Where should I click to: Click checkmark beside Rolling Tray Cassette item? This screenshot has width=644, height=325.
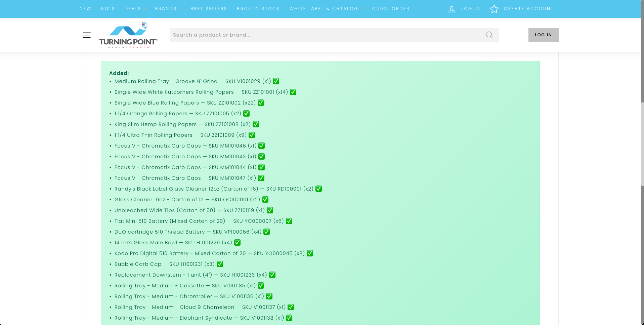(x=261, y=286)
